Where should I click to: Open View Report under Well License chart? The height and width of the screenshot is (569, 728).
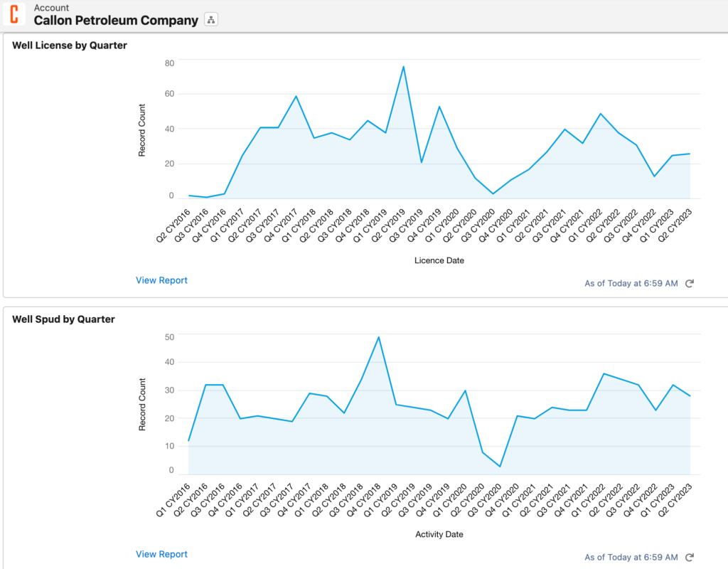161,280
